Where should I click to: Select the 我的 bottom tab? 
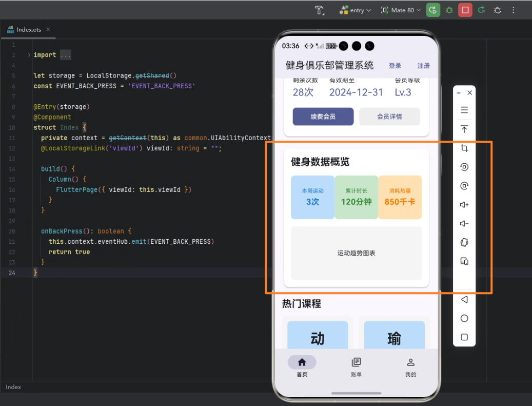410,366
